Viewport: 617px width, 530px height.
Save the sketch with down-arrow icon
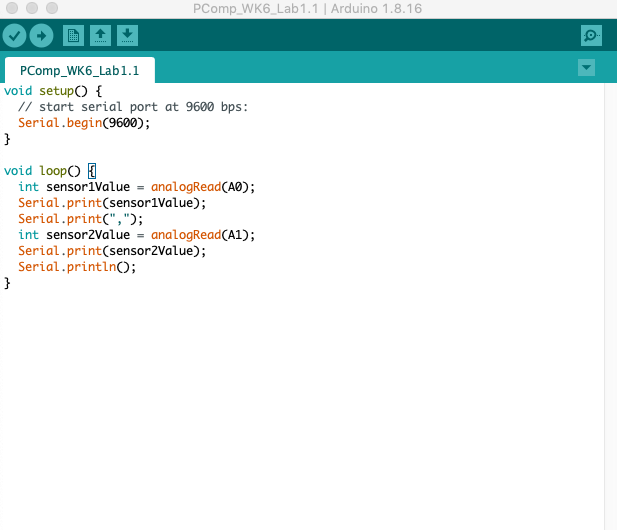127,36
